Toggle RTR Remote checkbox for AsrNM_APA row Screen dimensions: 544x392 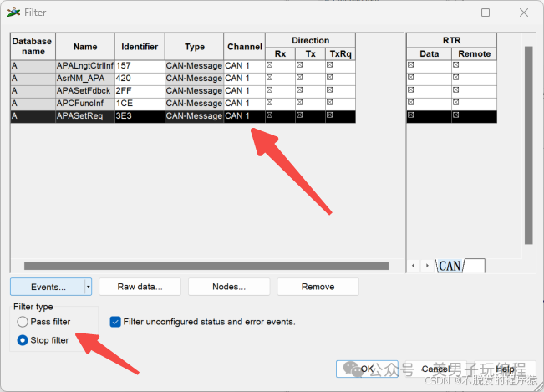(456, 78)
